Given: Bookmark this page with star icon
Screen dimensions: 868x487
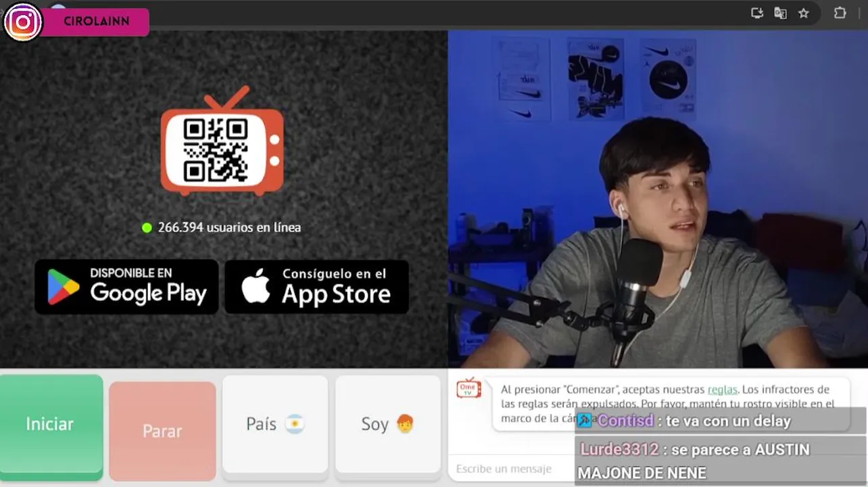Looking at the screenshot, I should pos(803,13).
